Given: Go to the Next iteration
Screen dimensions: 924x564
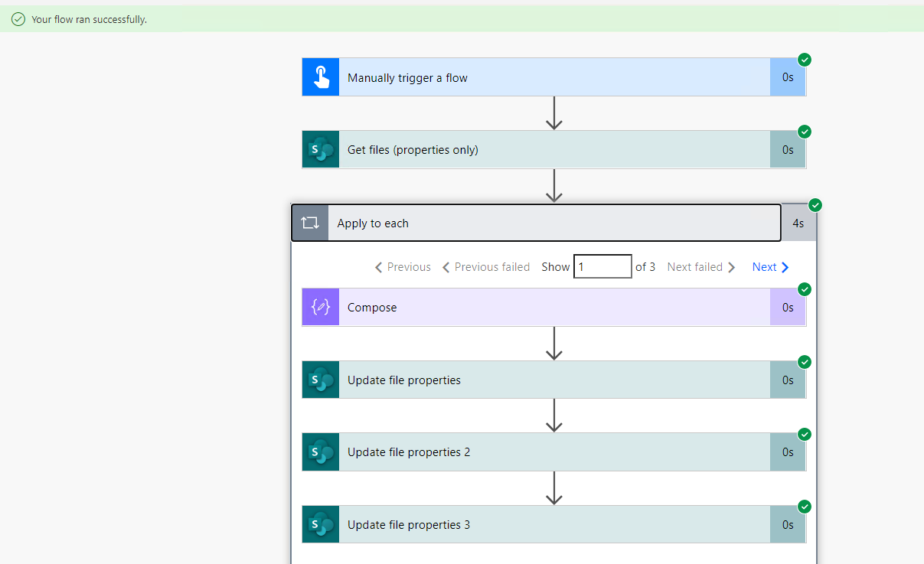Looking at the screenshot, I should click(x=770, y=266).
